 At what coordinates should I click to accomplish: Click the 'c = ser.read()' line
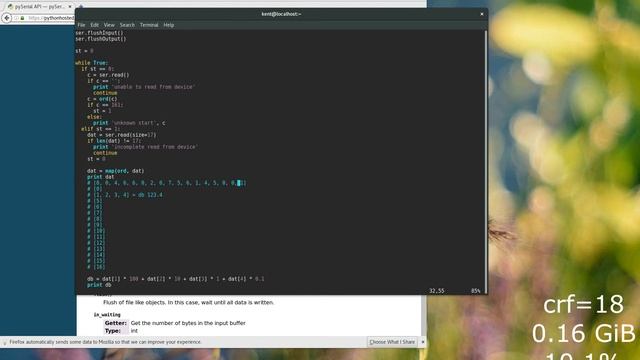pyautogui.click(x=108, y=75)
